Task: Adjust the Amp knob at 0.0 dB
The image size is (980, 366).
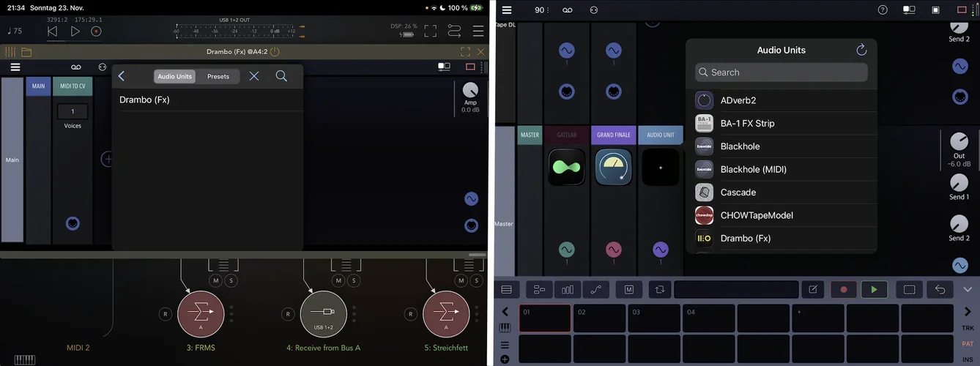Action: [470, 90]
